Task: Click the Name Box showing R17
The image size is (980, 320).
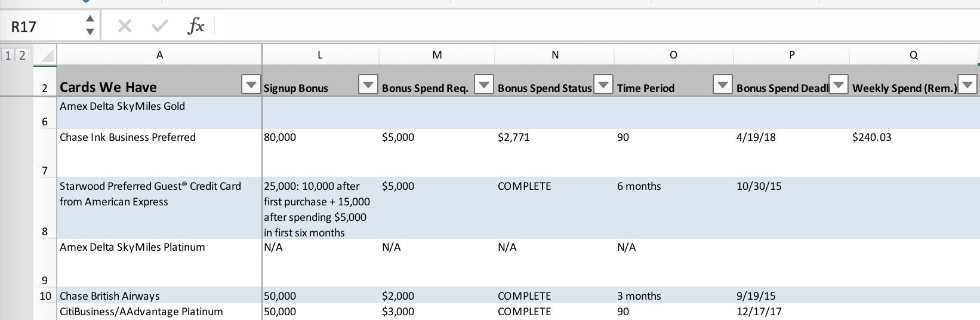Action: 42,26
